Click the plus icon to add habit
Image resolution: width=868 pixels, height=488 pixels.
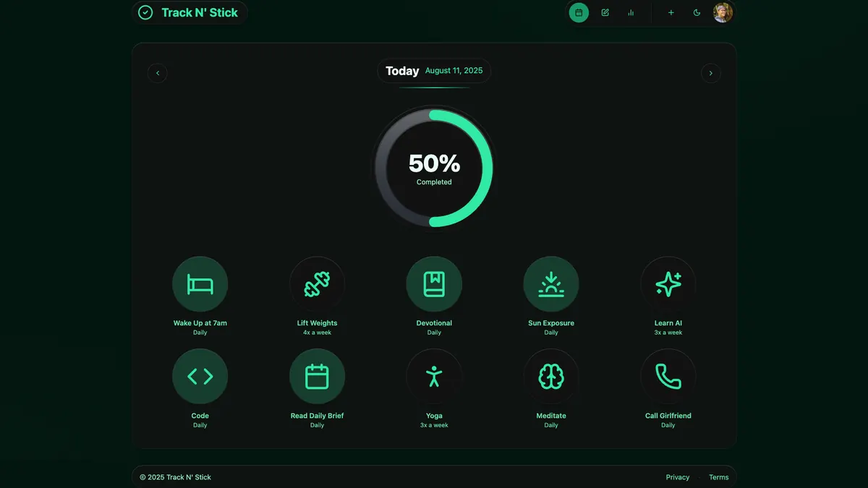point(671,12)
